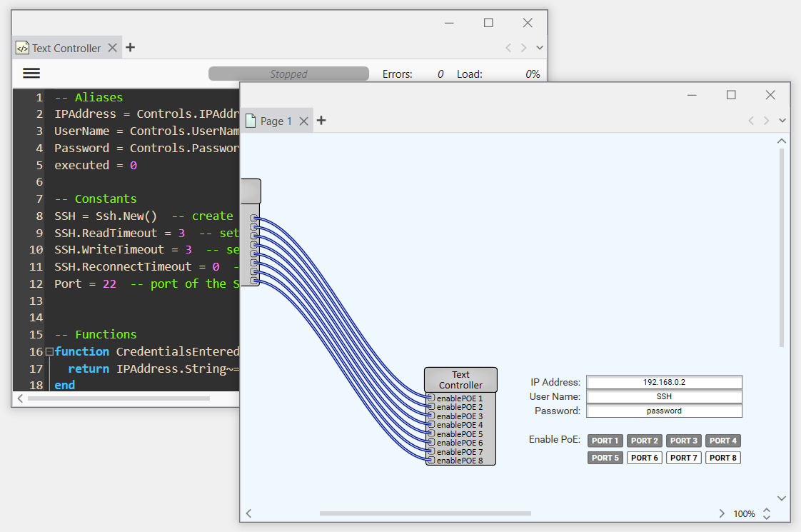Image resolution: width=801 pixels, height=532 pixels.
Task: Click the "-- Functions" comment on line 15
Action: 96,335
